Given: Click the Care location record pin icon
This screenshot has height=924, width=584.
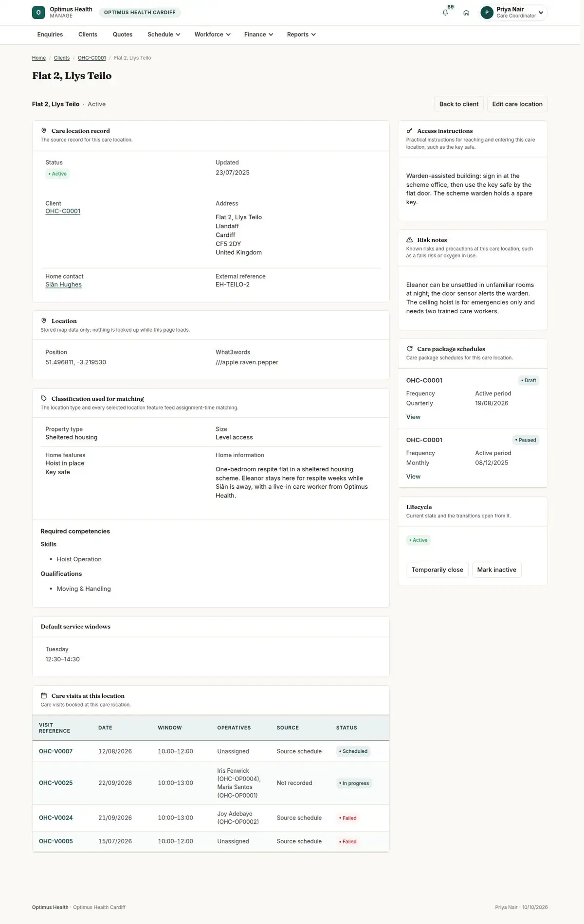Looking at the screenshot, I should tap(44, 131).
